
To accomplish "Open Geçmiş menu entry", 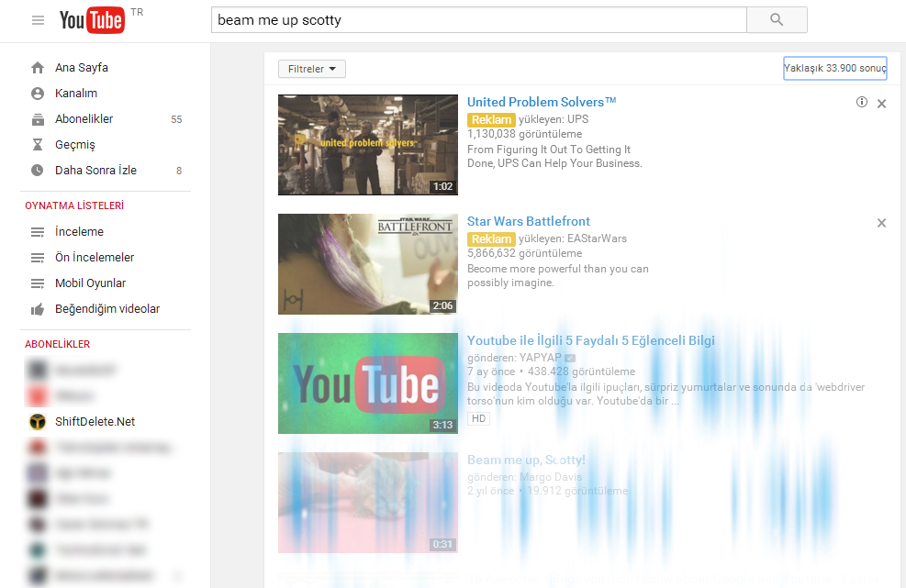I will tap(75, 144).
